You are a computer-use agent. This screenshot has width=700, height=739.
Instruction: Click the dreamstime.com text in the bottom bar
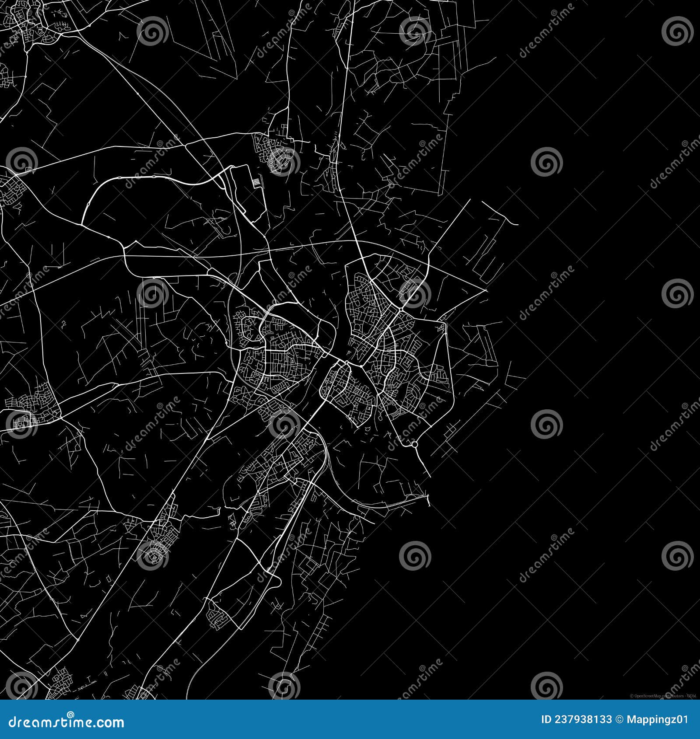[66, 721]
